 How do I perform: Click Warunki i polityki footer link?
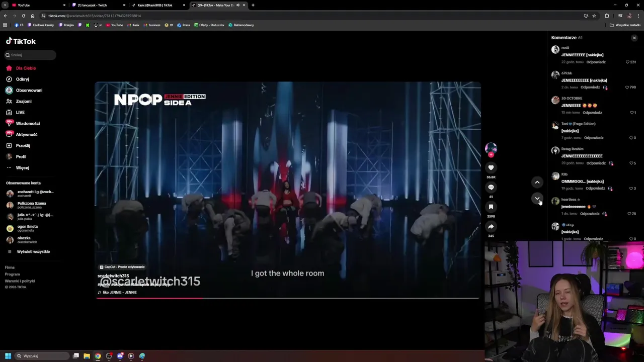[20, 281]
